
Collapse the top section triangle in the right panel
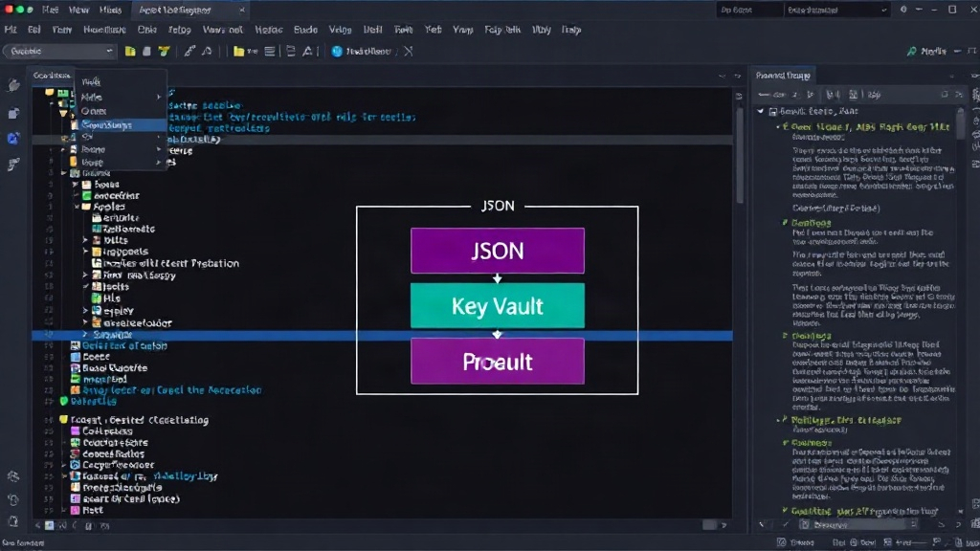tap(761, 111)
